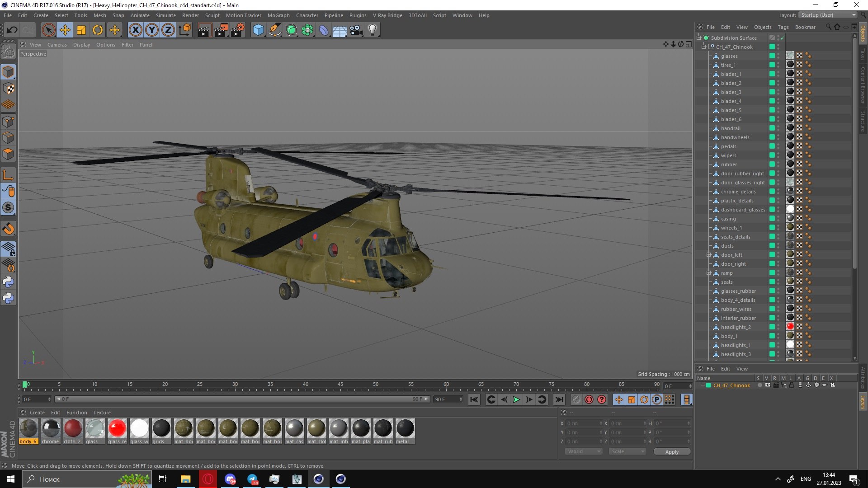Go to end of animation button
This screenshot has width=868, height=488.
pos(559,399)
